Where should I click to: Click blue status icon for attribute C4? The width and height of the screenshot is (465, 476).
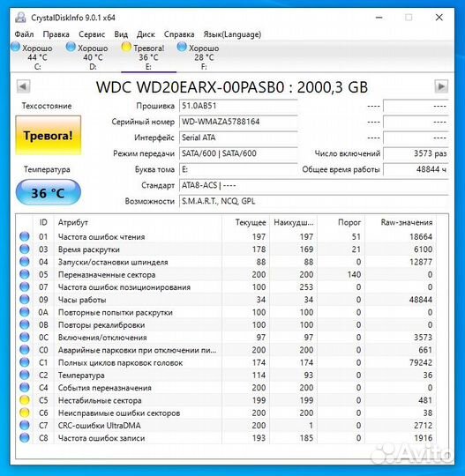pyautogui.click(x=25, y=388)
